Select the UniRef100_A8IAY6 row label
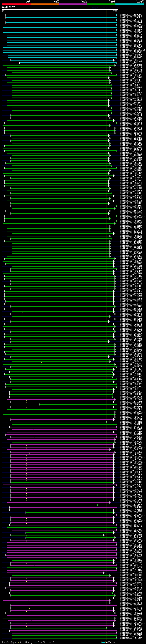This screenshot has width=146, height=644. pos(131,60)
